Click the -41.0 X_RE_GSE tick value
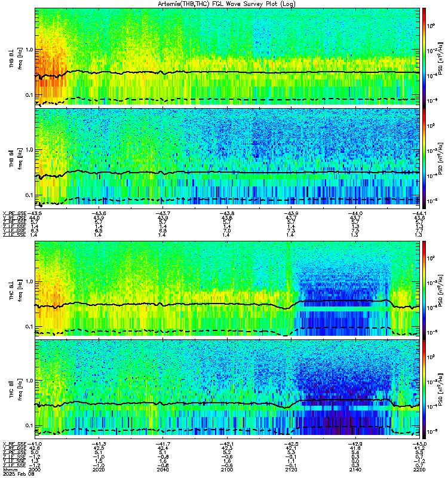Viewport: 448px width, 478px height. [x=35, y=444]
